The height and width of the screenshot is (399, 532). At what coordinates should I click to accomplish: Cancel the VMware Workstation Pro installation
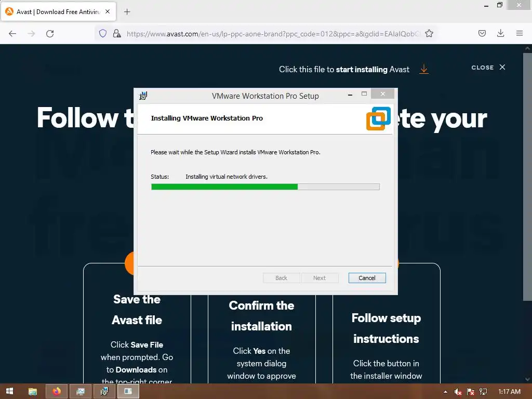(x=367, y=278)
